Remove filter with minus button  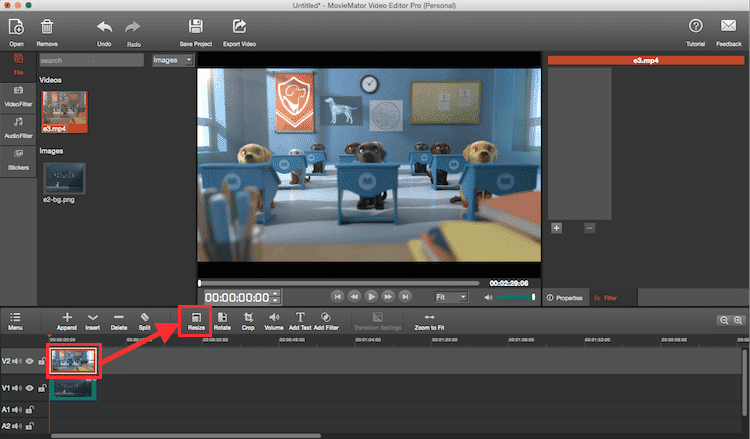590,228
